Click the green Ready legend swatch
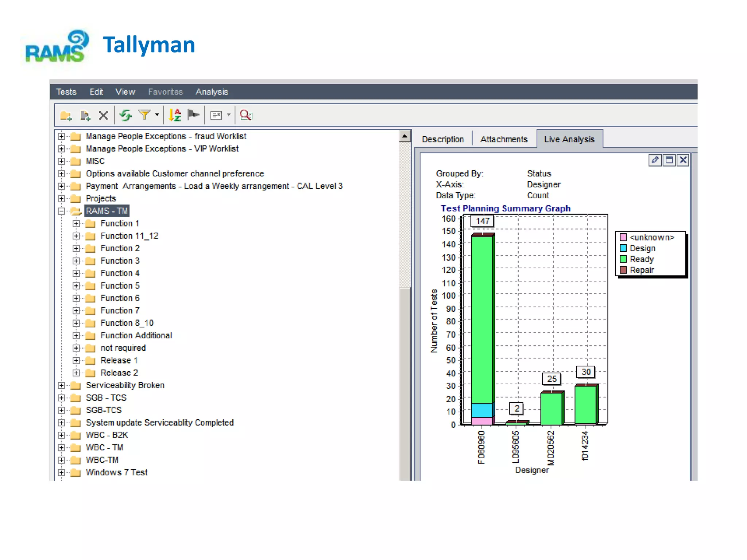The image size is (747, 560). pos(623,259)
